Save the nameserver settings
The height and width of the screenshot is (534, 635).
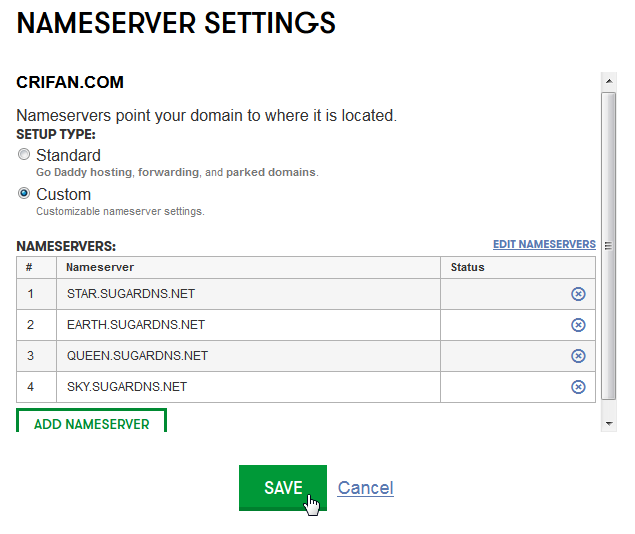tap(283, 488)
